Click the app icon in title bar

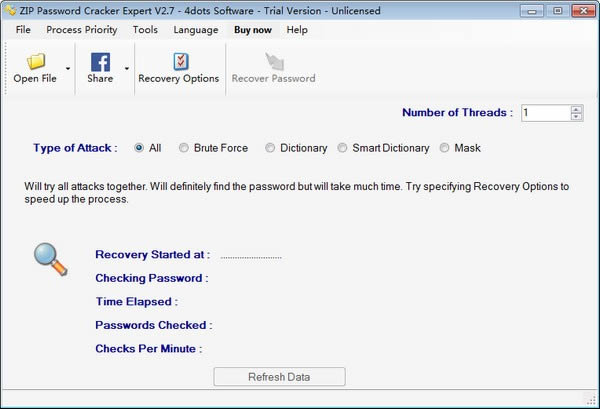click(x=11, y=10)
